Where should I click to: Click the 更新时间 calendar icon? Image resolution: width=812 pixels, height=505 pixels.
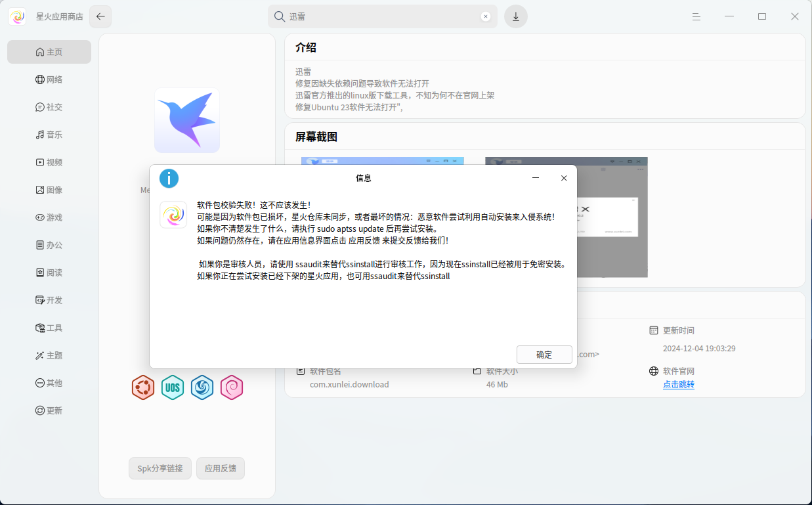654,330
